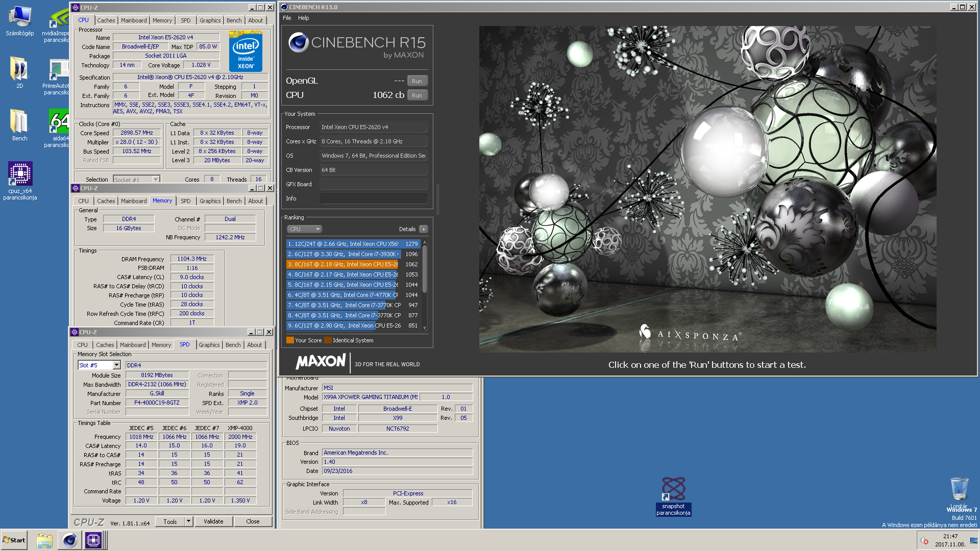Open the 2D folder on the desktop
Screen dimensions: 980x551
point(19,72)
